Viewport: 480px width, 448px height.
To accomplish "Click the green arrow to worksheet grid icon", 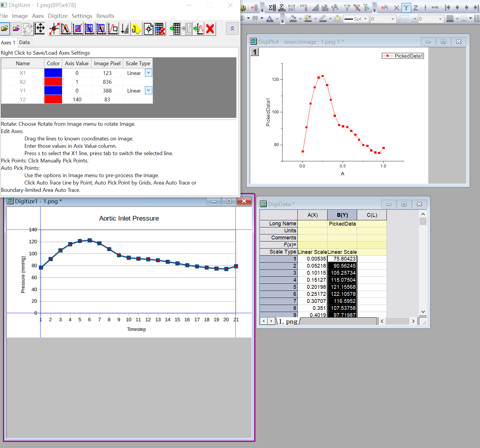I will pos(175,29).
